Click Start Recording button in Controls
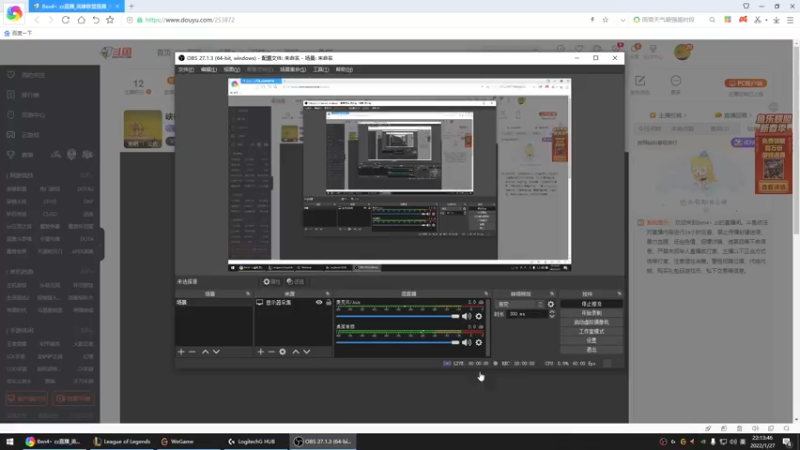 591,313
